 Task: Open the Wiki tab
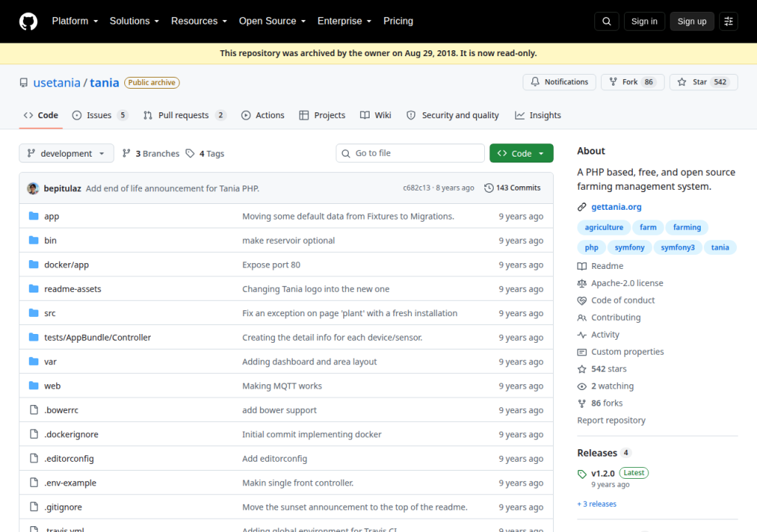point(376,115)
